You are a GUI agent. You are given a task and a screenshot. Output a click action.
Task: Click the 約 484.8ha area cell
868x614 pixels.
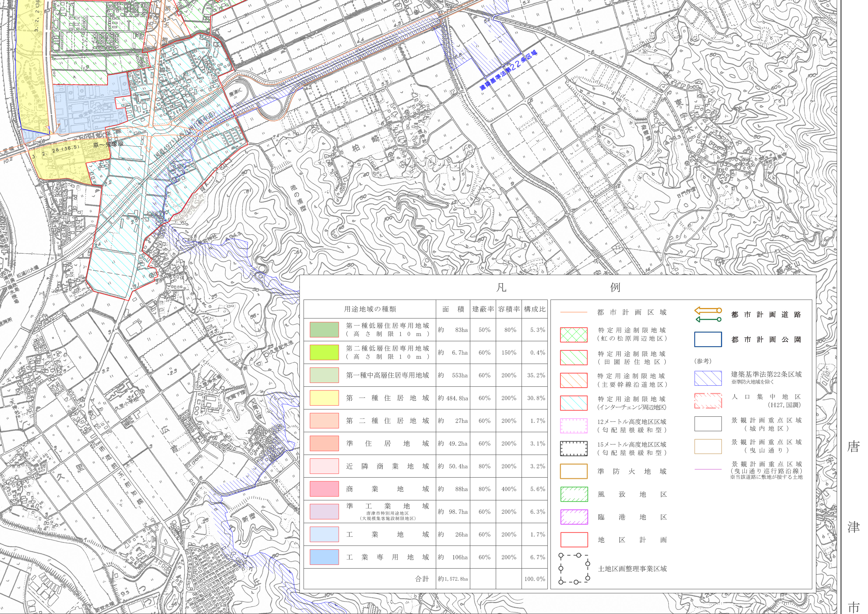coord(453,398)
